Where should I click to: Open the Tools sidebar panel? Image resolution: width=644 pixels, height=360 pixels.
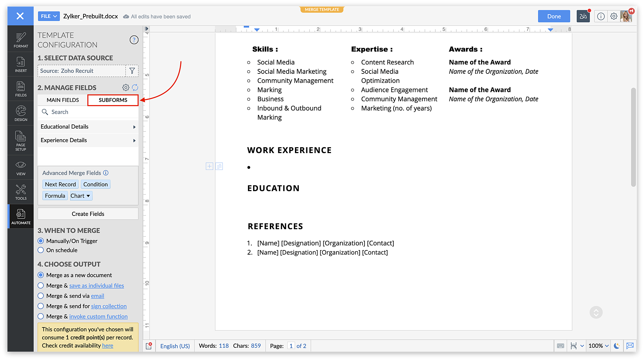(x=21, y=192)
